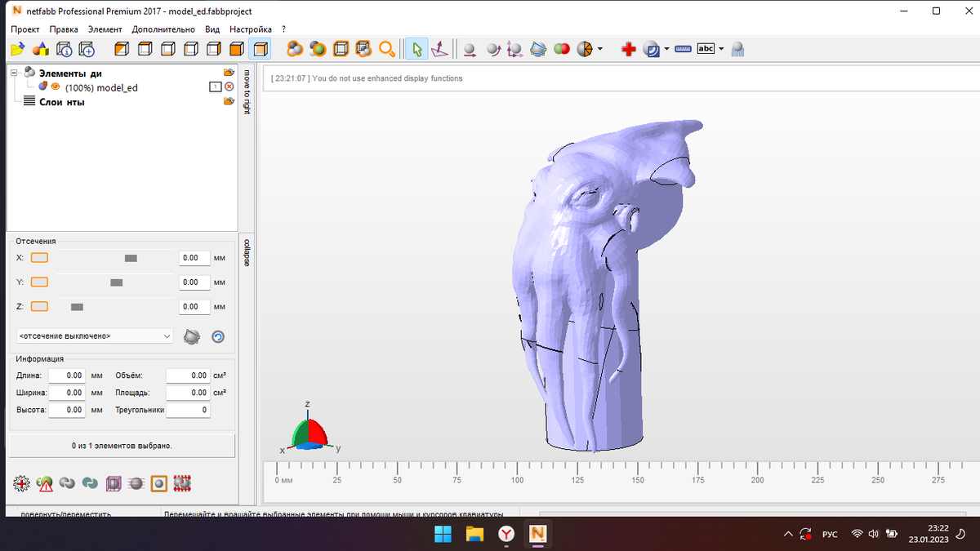Activate the green arrow selection tool

tap(416, 50)
